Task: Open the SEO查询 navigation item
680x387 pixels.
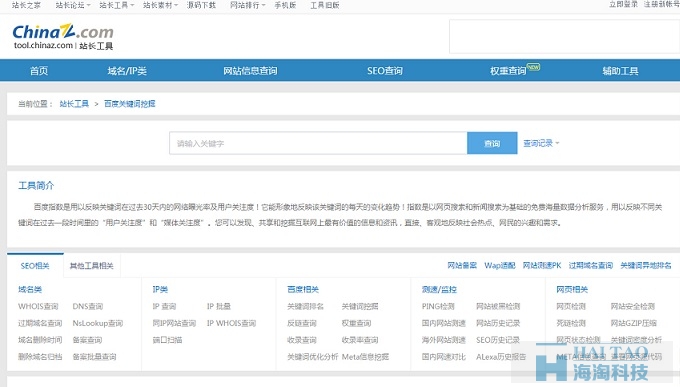Action: (x=385, y=71)
